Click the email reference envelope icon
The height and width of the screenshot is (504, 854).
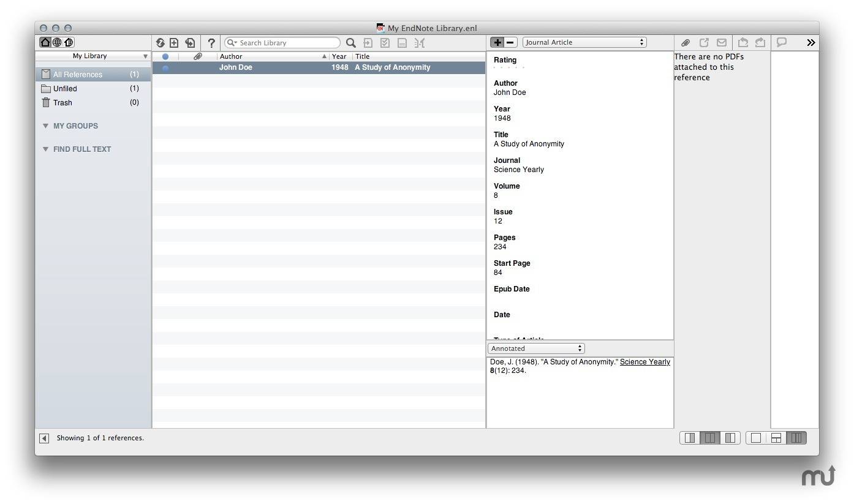[x=722, y=43]
